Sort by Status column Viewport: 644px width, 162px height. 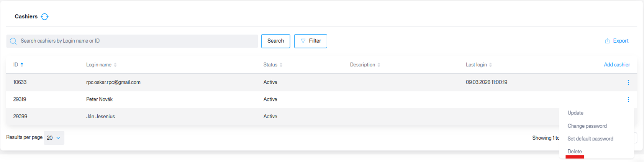click(281, 65)
